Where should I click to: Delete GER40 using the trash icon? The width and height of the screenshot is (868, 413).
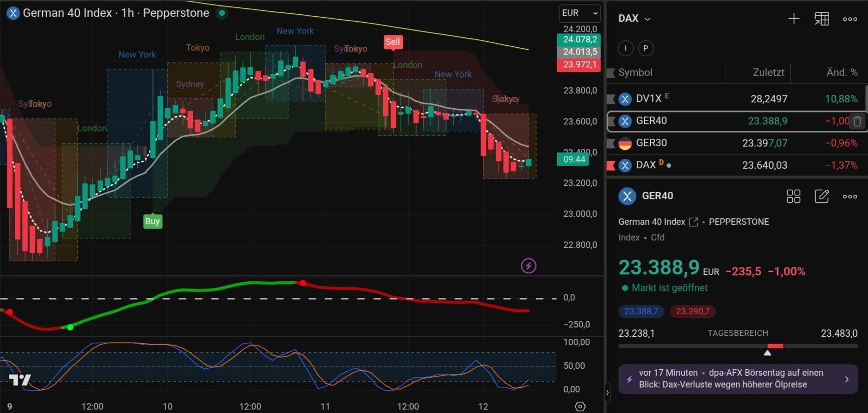click(x=857, y=121)
